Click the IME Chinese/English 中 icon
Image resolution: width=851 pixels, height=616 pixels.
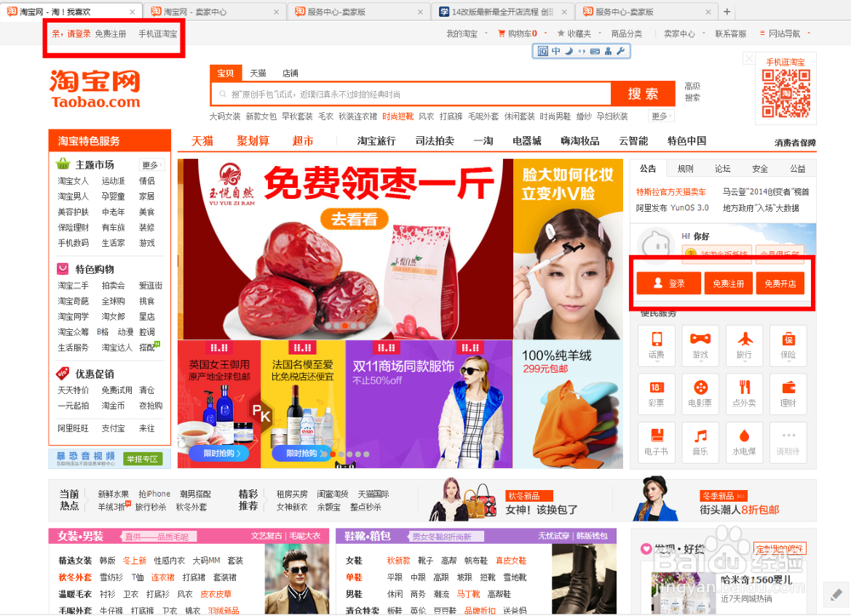click(557, 51)
